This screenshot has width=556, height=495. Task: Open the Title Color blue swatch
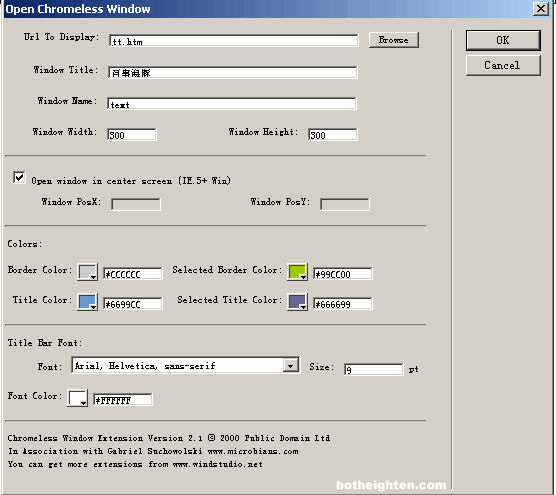pos(87,302)
